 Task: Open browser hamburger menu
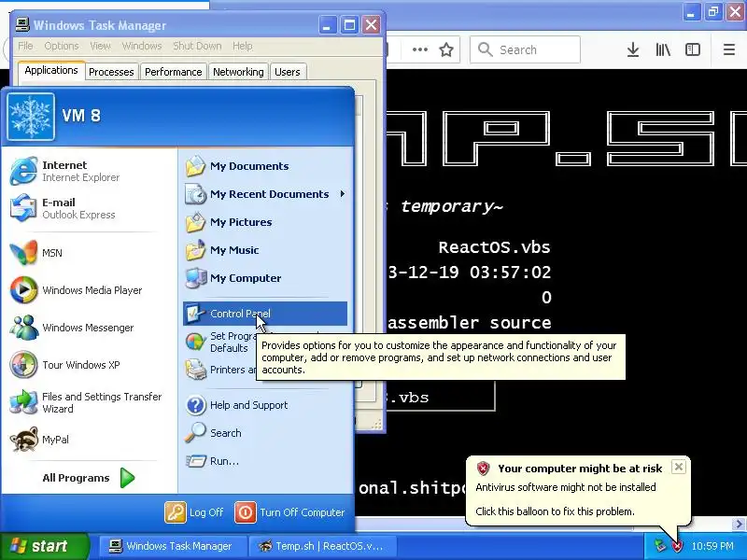729,49
